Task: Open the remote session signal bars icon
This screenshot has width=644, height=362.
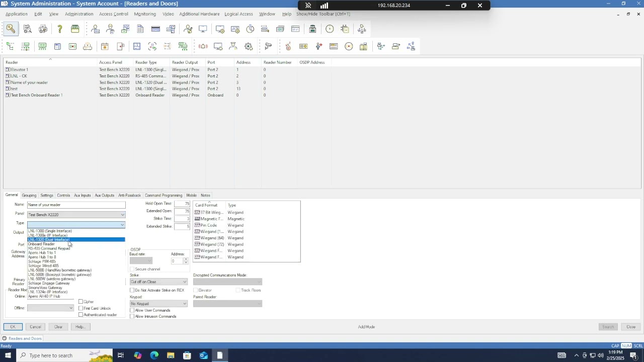Action: point(325,6)
